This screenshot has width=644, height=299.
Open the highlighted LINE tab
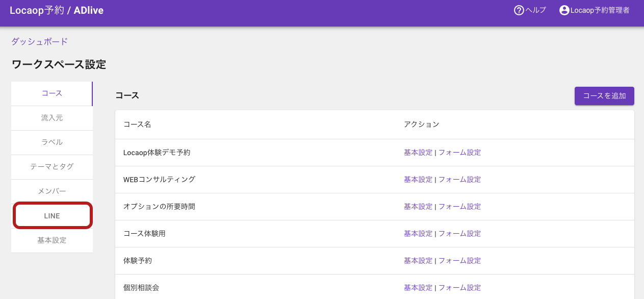tap(52, 216)
